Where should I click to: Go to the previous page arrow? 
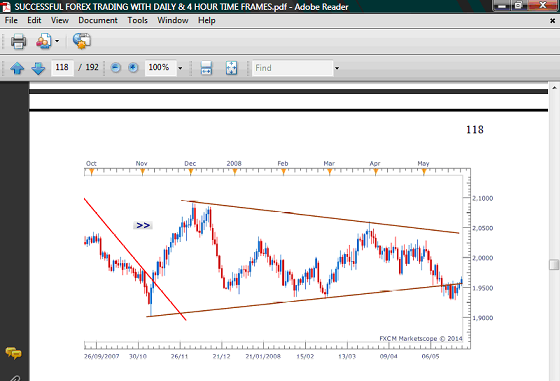(17, 68)
